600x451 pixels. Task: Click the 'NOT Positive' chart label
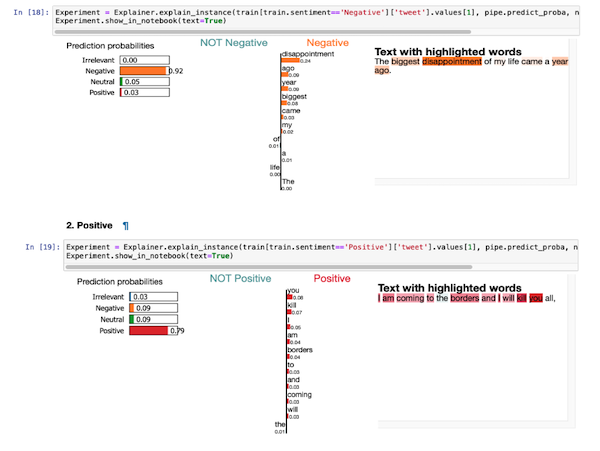(x=242, y=278)
